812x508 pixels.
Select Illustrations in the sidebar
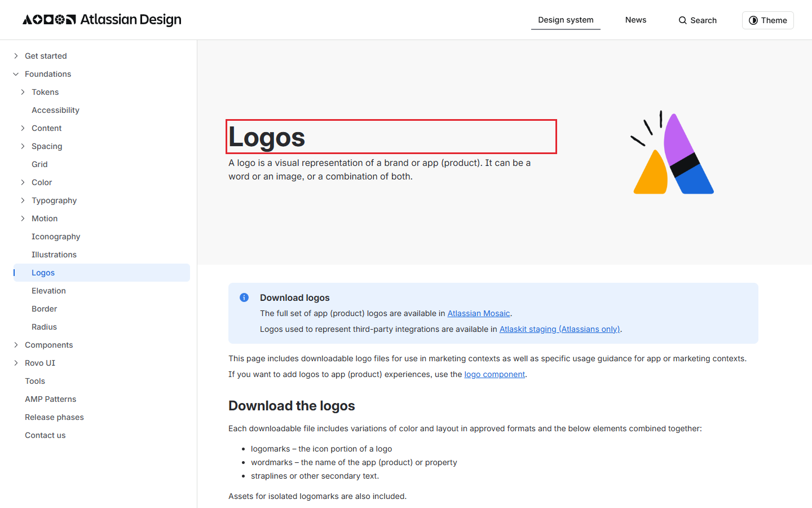click(x=54, y=255)
